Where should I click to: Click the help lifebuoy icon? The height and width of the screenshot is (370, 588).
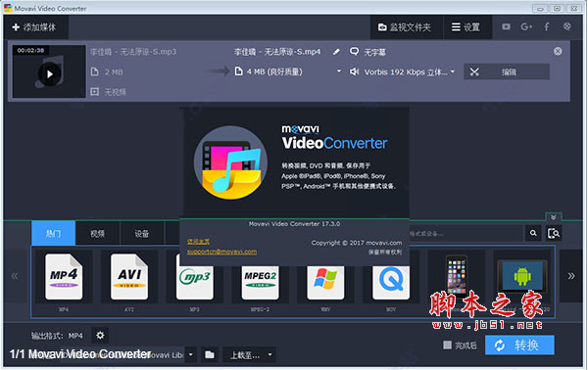[567, 26]
